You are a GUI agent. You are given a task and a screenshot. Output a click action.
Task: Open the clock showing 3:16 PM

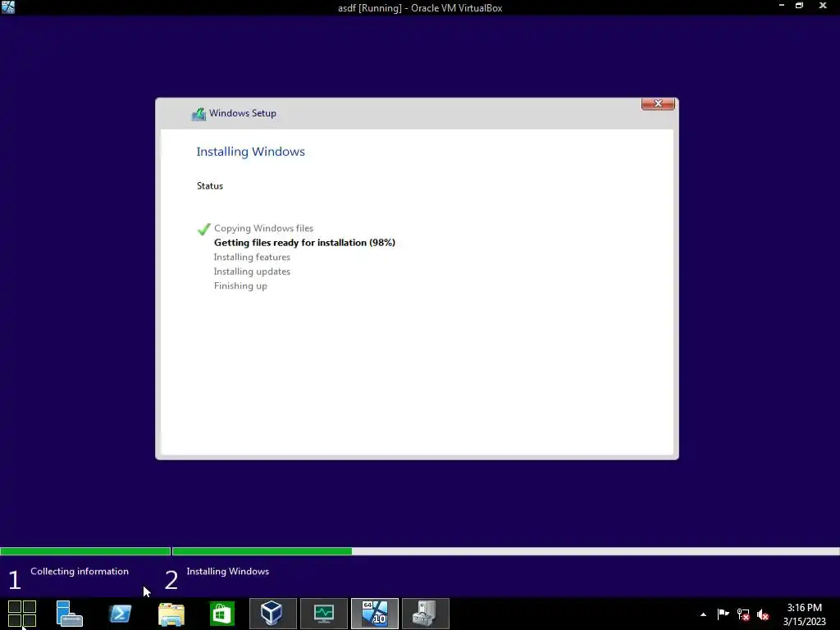[x=804, y=614]
